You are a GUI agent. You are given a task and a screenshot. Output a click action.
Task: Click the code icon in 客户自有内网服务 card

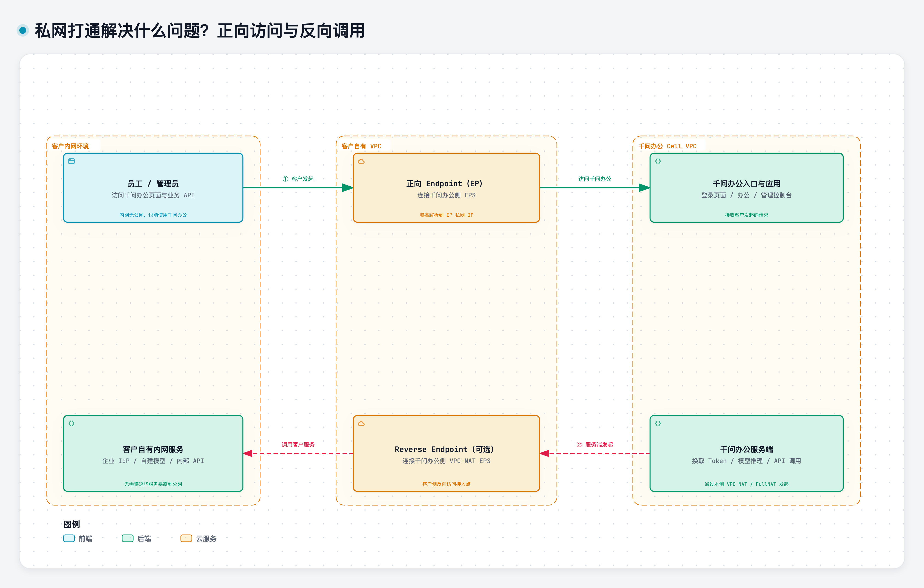click(x=71, y=423)
